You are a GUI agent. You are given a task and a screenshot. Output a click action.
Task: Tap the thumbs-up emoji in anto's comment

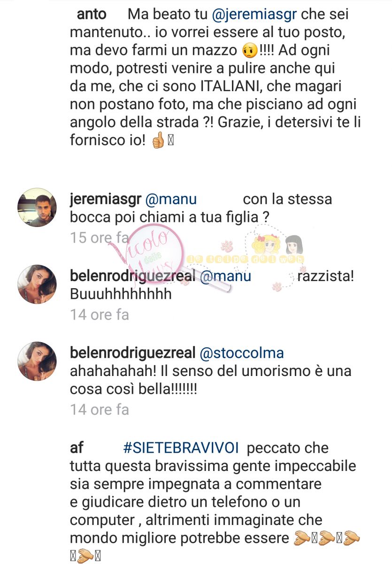[x=158, y=141]
